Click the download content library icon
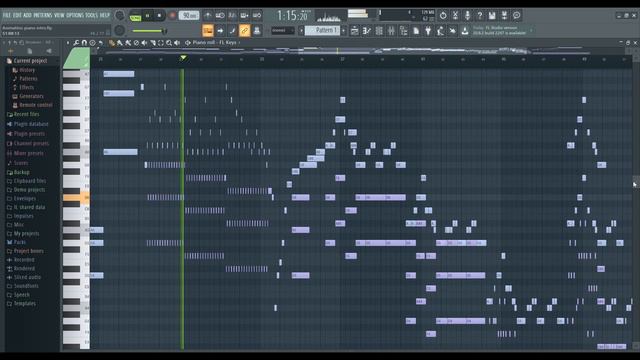The height and width of the screenshot is (360, 640). pyautogui.click(x=465, y=30)
